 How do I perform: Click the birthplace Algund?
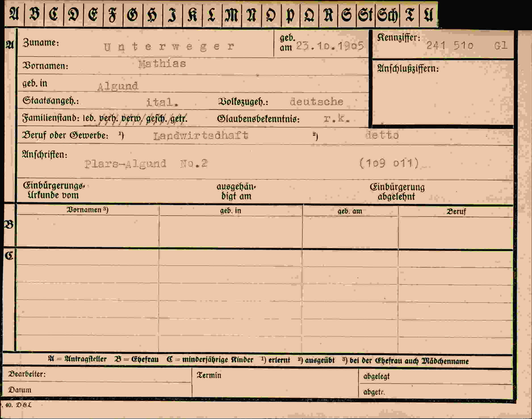coord(118,86)
